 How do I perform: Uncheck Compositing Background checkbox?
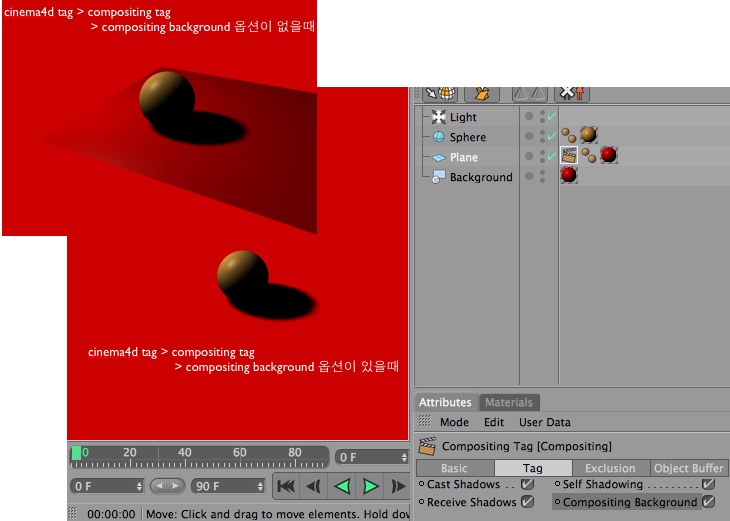pyautogui.click(x=708, y=502)
